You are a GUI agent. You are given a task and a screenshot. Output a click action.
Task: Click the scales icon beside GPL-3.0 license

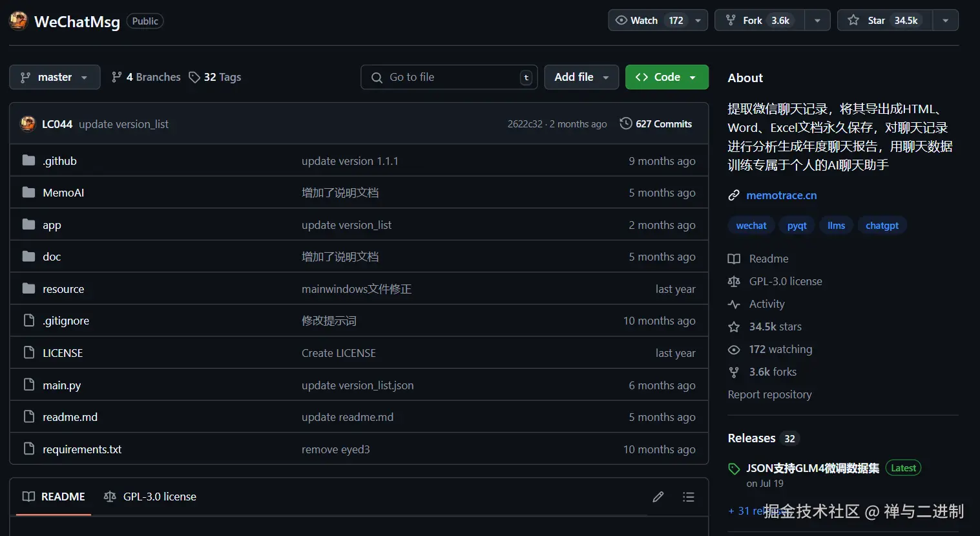click(734, 281)
